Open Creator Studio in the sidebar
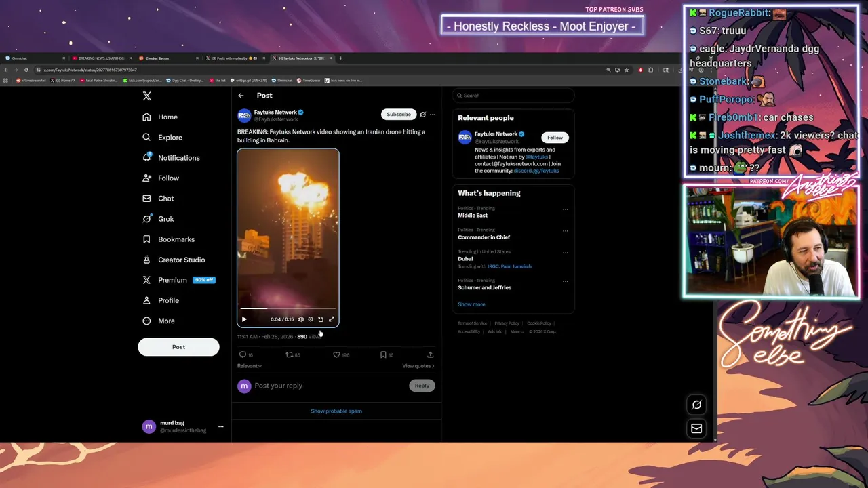Image resolution: width=868 pixels, height=488 pixels. pos(174,260)
